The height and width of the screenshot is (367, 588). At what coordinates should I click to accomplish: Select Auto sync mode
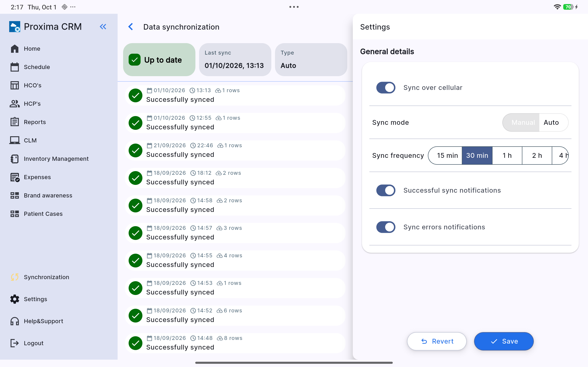(551, 122)
